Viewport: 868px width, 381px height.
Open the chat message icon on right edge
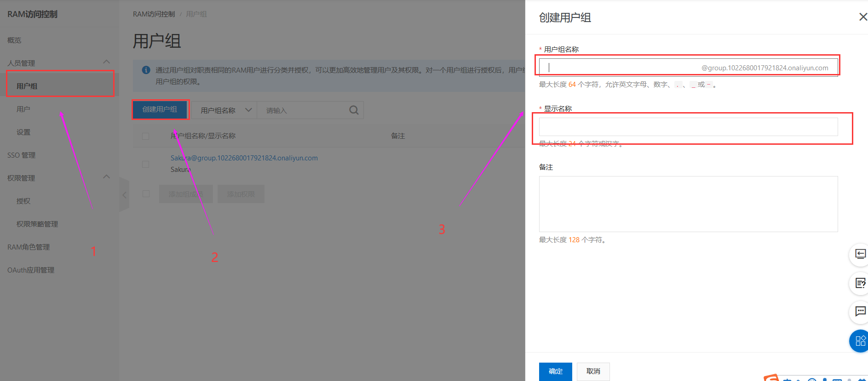(860, 312)
